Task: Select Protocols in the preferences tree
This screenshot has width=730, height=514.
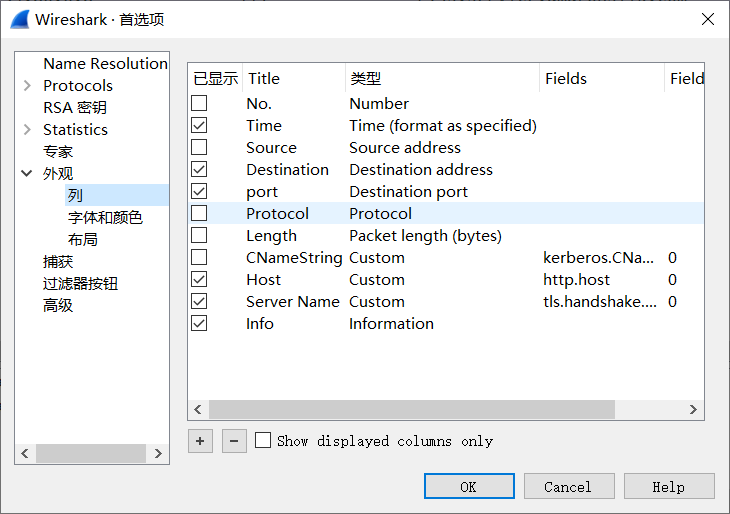Action: click(x=78, y=86)
